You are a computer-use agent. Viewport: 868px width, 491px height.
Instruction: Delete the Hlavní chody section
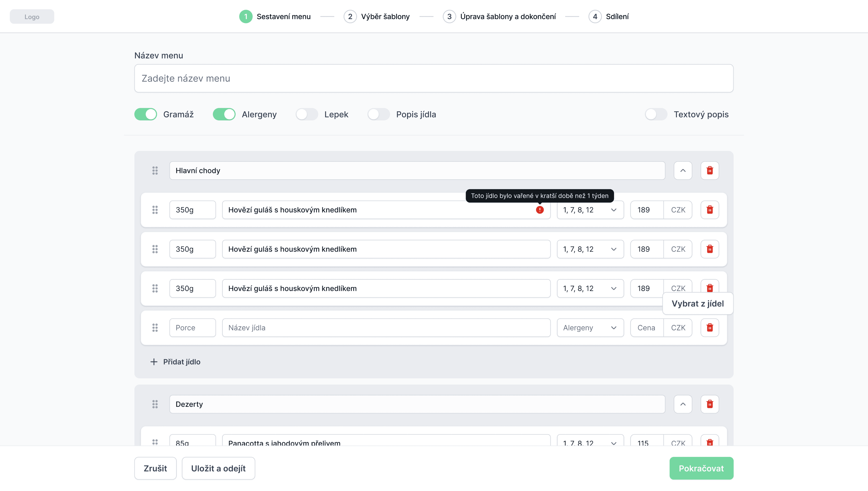pyautogui.click(x=710, y=170)
